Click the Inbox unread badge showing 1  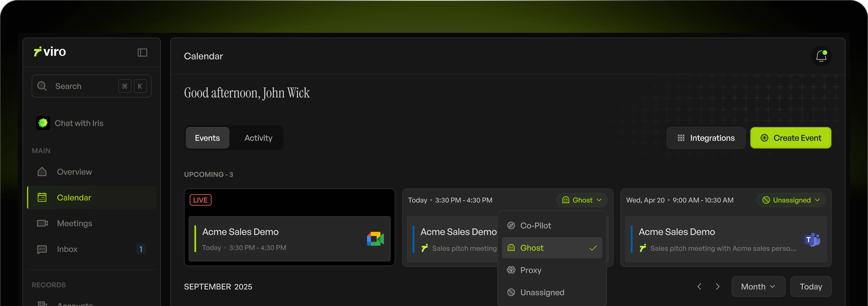pos(141,249)
